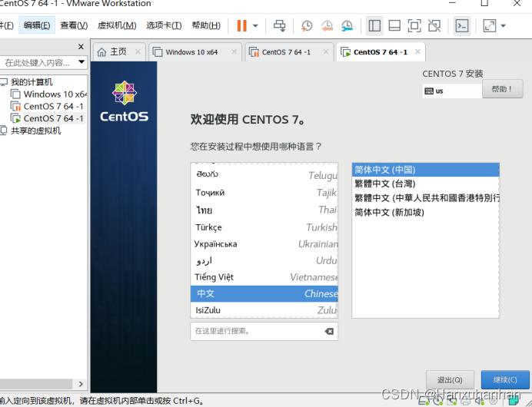Select 共享的虚拟机 in the library
Image resolution: width=532 pixels, height=407 pixels.
click(x=35, y=131)
